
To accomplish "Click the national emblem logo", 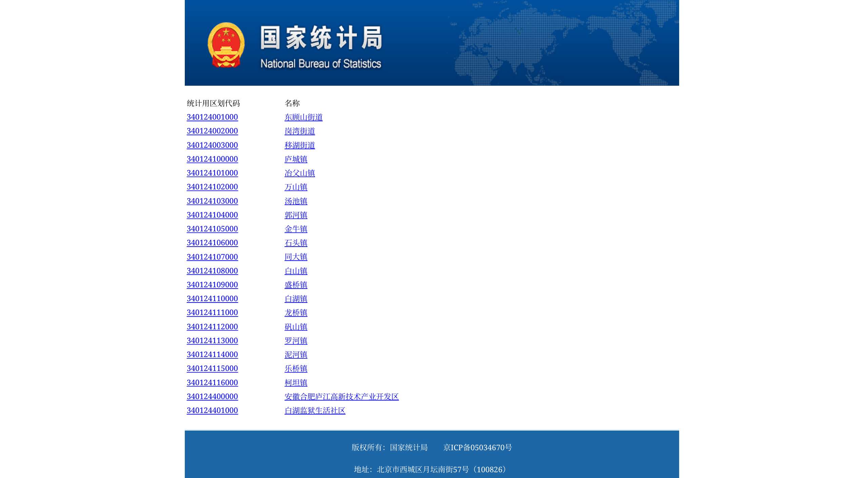I will pyautogui.click(x=226, y=44).
